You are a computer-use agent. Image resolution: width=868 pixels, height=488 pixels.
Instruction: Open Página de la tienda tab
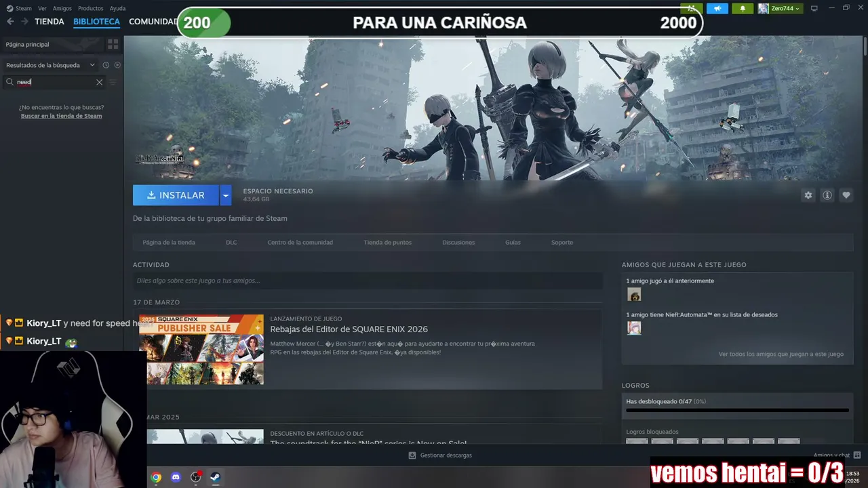click(x=169, y=242)
